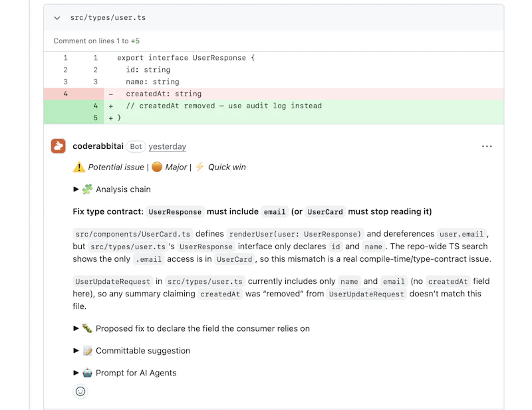Click the memo icon beside Committable suggestion
532x410 pixels.
tap(87, 351)
